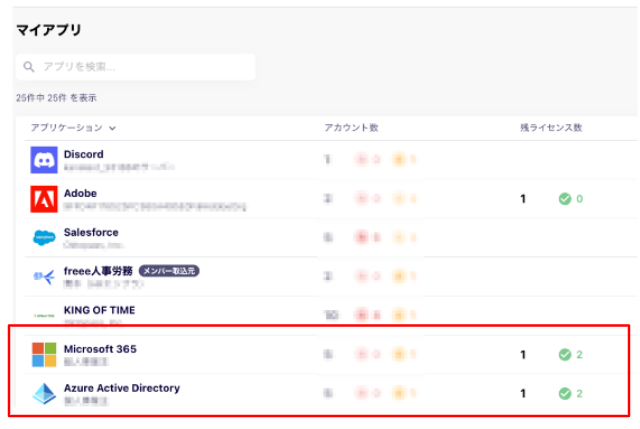
Task: Click the search magnifier icon
Action: pos(29,67)
